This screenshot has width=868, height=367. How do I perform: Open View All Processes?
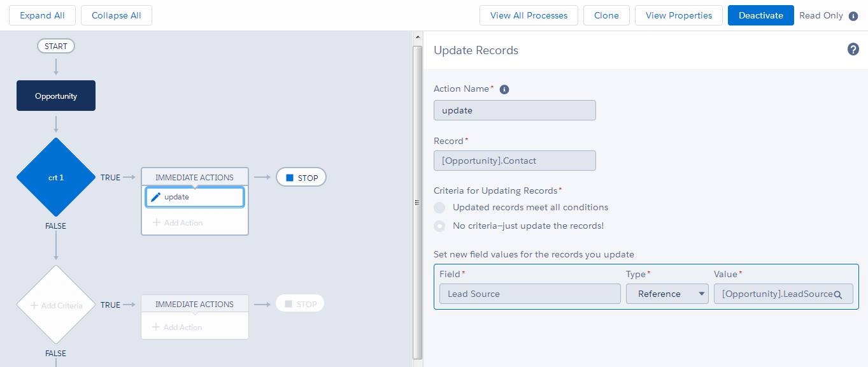pos(529,15)
